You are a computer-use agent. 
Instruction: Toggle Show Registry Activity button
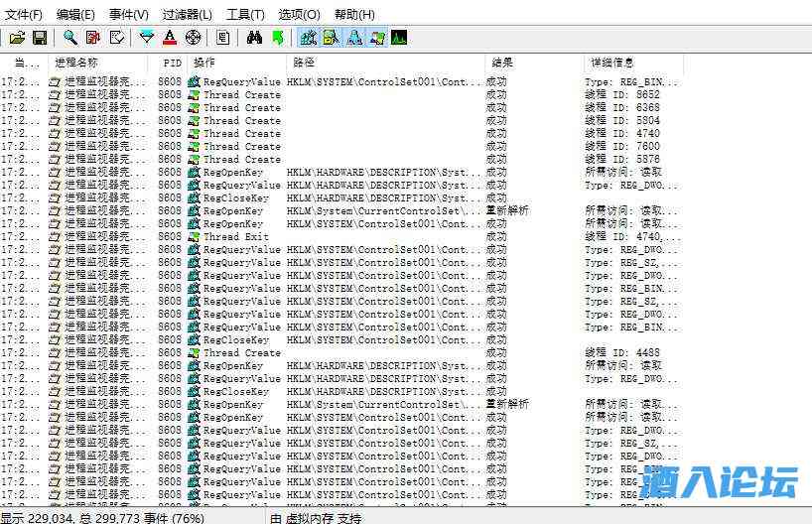click(308, 38)
